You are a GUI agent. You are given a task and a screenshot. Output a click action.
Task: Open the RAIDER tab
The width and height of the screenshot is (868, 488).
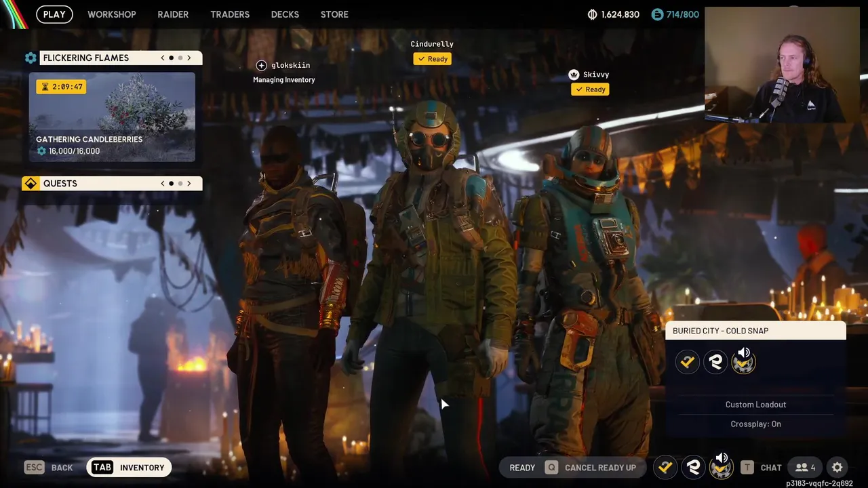(173, 14)
